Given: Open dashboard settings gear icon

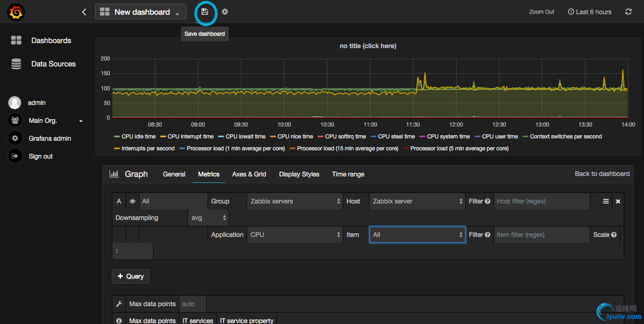Looking at the screenshot, I should [x=225, y=12].
